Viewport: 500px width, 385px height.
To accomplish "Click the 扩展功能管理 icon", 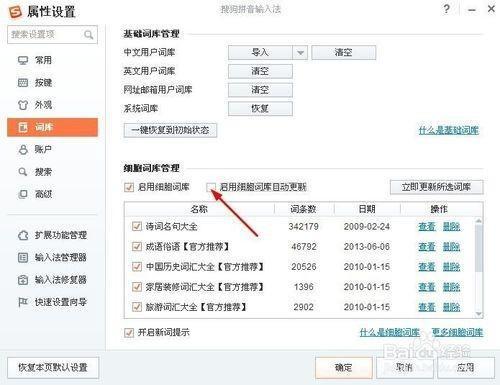I will point(23,235).
